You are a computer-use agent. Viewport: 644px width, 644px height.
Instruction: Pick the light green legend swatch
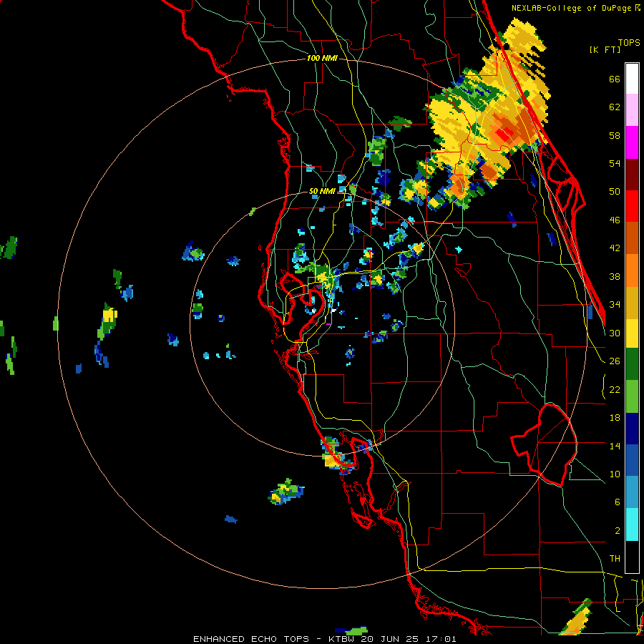click(x=632, y=396)
